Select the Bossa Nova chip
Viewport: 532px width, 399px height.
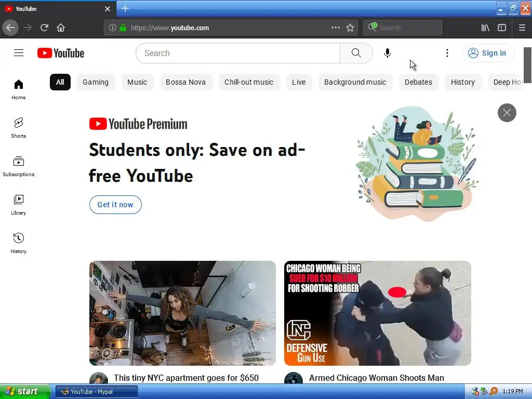coord(185,82)
